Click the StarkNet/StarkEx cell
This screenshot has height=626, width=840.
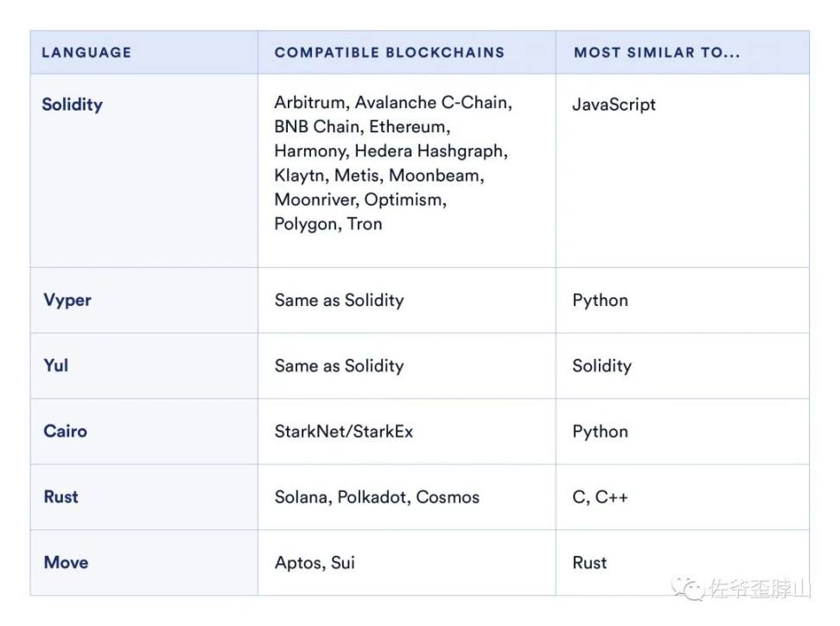pos(344,431)
